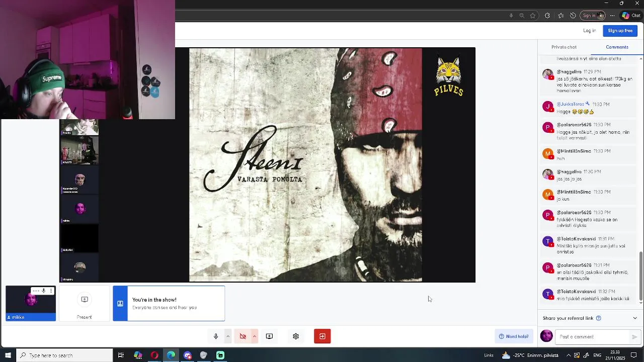Viewport: 644px width, 362px height.
Task: Open the Copilot taskbar icon
Action: (x=138, y=355)
